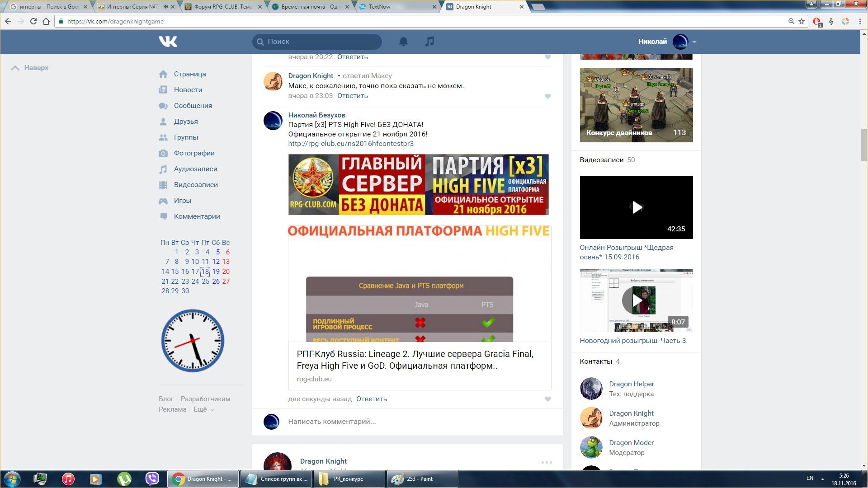
Task: Open Фотографии in left sidebar
Action: [x=194, y=153]
